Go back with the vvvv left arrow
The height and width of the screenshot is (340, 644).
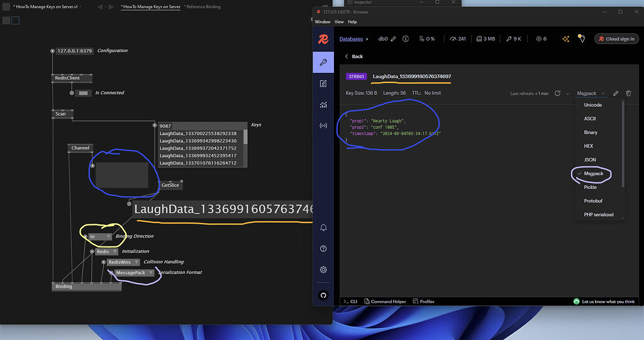tap(100, 7)
